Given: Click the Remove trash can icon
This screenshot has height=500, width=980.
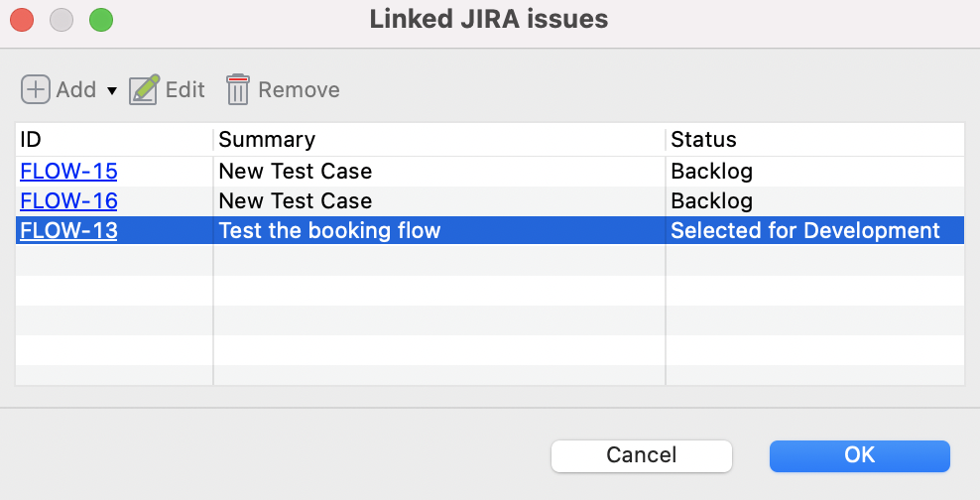Looking at the screenshot, I should click(237, 89).
